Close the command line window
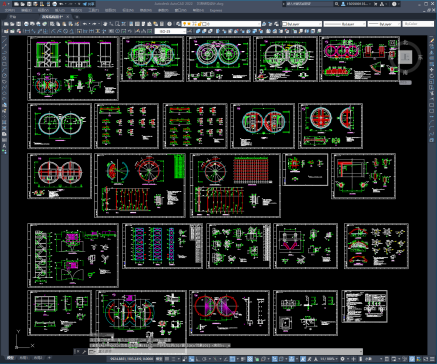The height and width of the screenshot is (364, 437). pyautogui.click(x=77, y=351)
